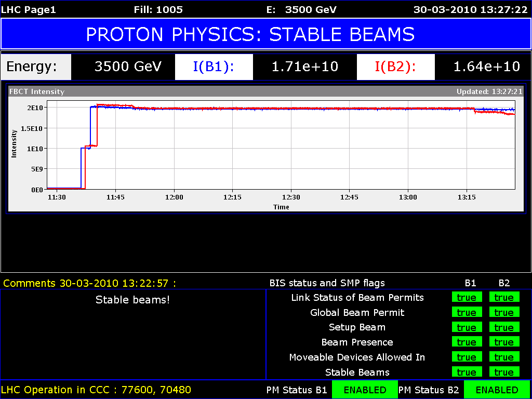The width and height of the screenshot is (532, 399).
Task: Toggle the B2 Setup Beam flag
Action: 503,327
